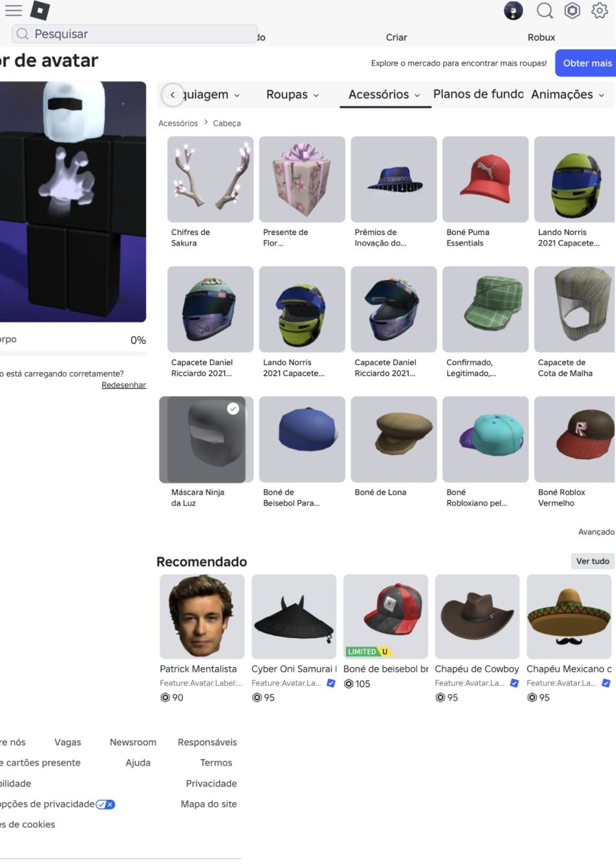Switch to the Planos de fundo tab
The width and height of the screenshot is (616, 866).
tap(478, 94)
